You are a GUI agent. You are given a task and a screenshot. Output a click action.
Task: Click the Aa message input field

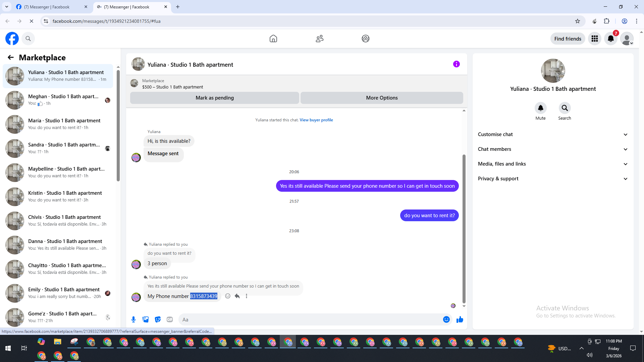tap(309, 319)
